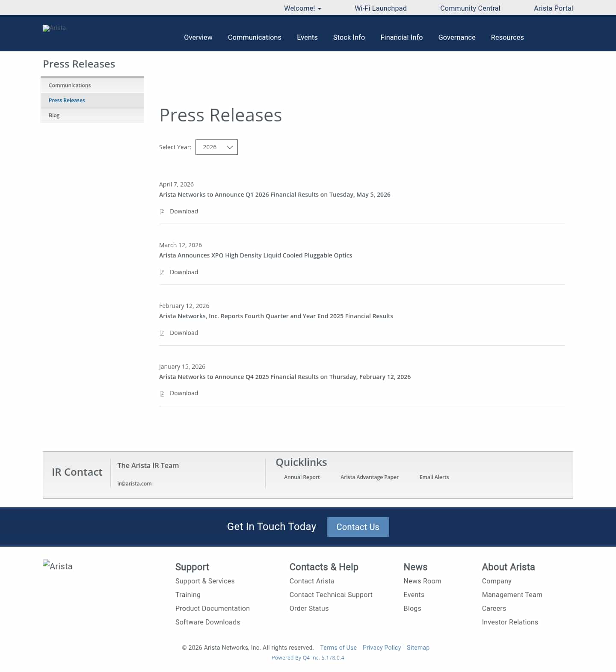The image size is (616, 672).
Task: Open Community Central link
Action: pos(470,8)
